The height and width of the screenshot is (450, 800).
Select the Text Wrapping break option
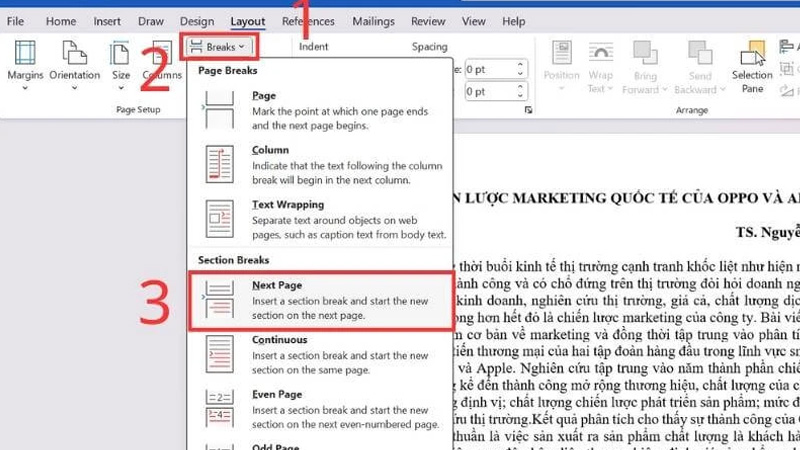click(320, 219)
